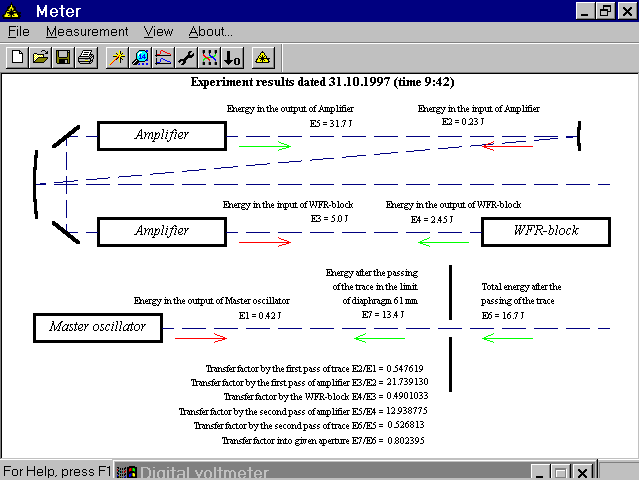Save using the floppy disk icon

[63, 57]
